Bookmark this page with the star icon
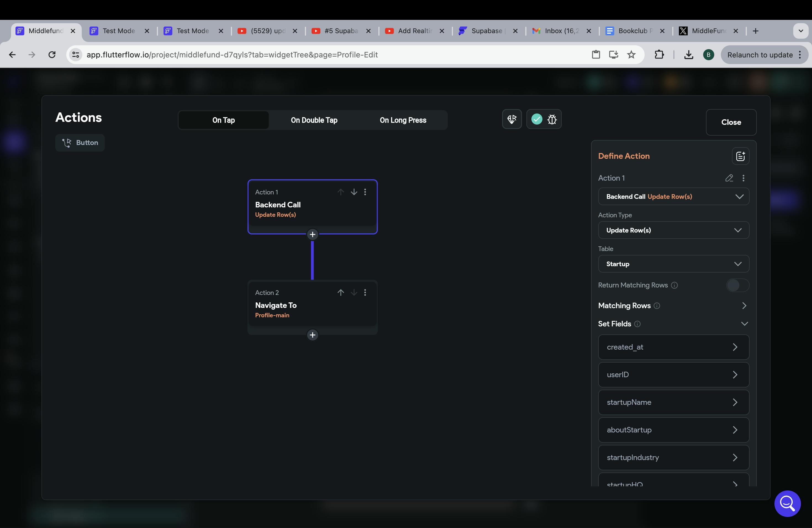Viewport: 812px width, 528px height. 631,55
